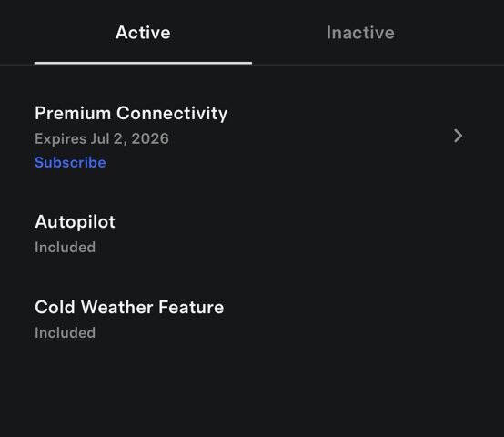Click the Expires Jul 2, 2026 text
Image resolution: width=504 pixels, height=437 pixels.
[x=102, y=139]
